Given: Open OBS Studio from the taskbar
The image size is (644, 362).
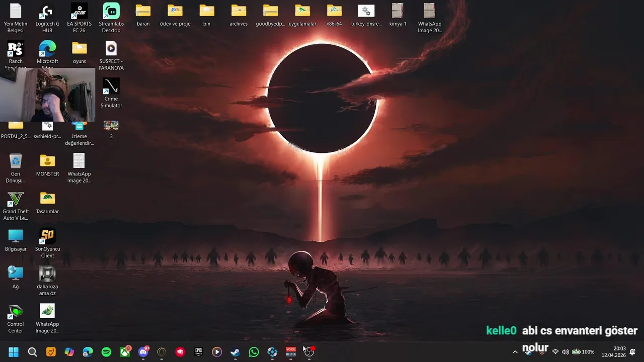Looking at the screenshot, I should pos(309,352).
